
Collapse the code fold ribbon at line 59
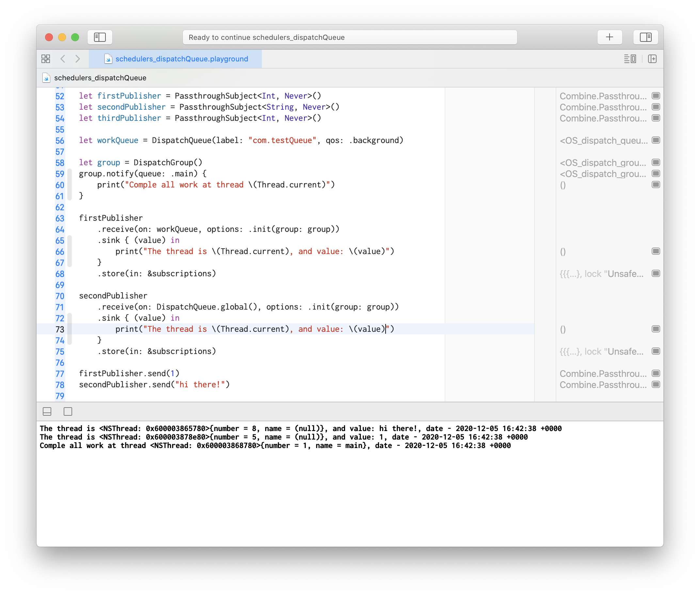click(x=70, y=185)
